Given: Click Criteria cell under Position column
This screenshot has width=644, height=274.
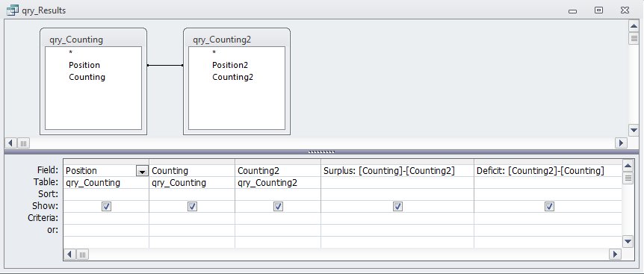Looking at the screenshot, I should tap(106, 218).
